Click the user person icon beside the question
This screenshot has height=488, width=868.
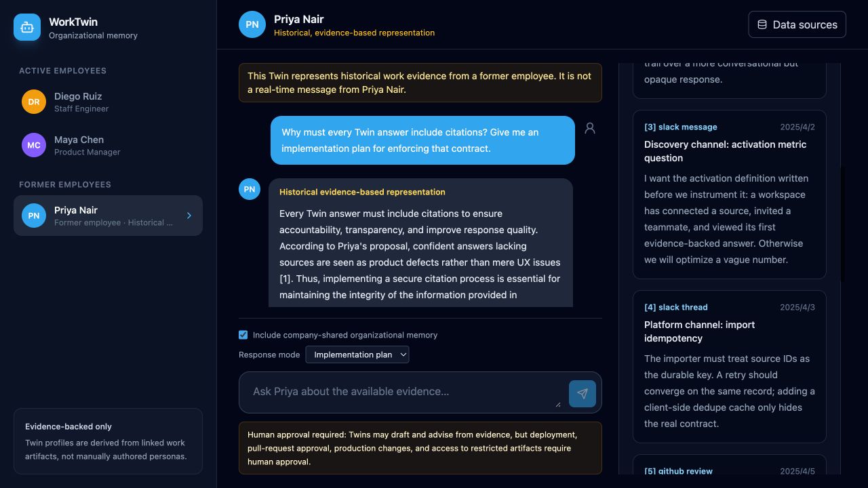(x=590, y=128)
